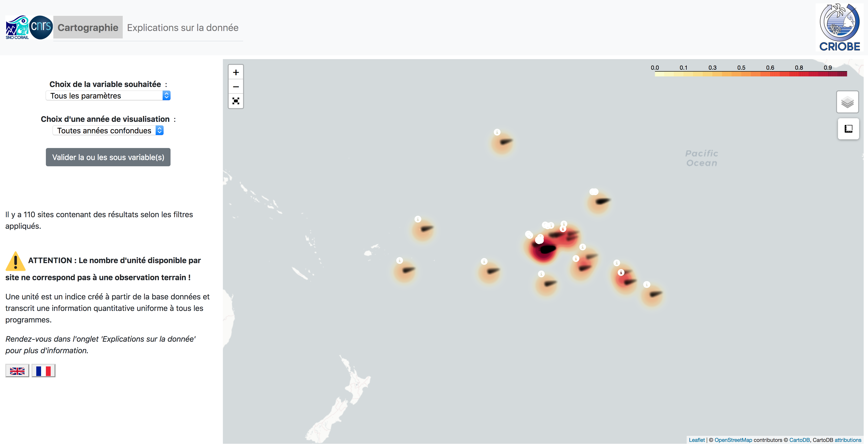Toggle fullscreen map view
The width and height of the screenshot is (868, 445).
click(x=236, y=101)
